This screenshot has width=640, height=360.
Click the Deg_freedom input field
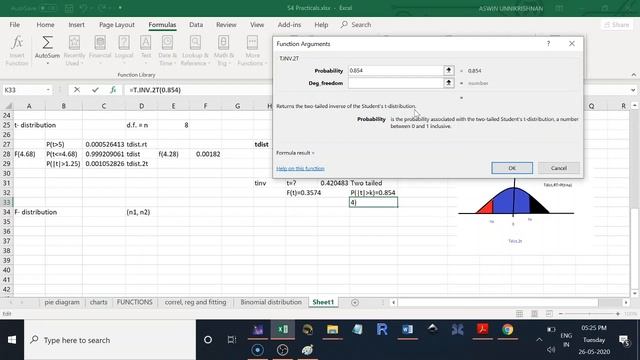(x=396, y=83)
